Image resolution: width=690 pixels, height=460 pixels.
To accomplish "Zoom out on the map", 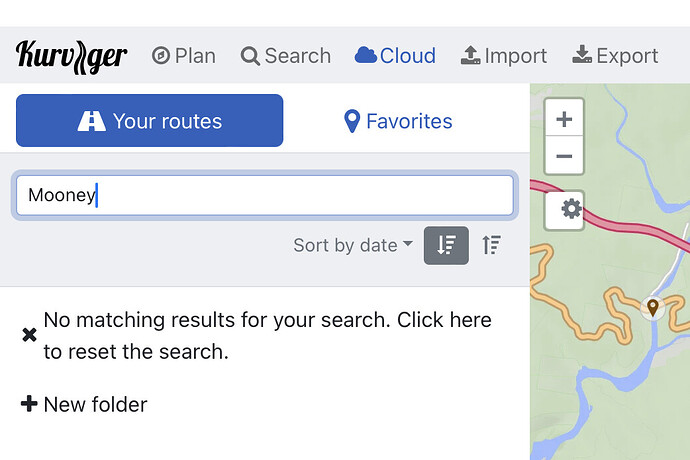I will pos(564,156).
